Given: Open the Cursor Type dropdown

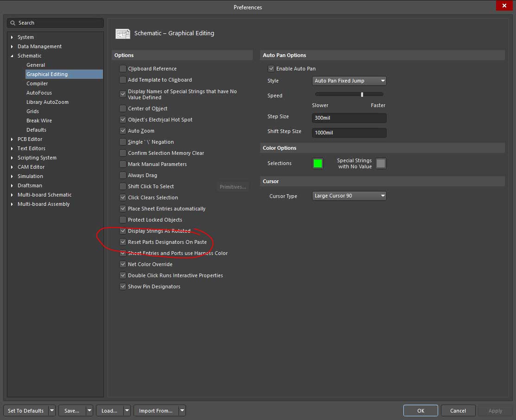Looking at the screenshot, I should 350,196.
